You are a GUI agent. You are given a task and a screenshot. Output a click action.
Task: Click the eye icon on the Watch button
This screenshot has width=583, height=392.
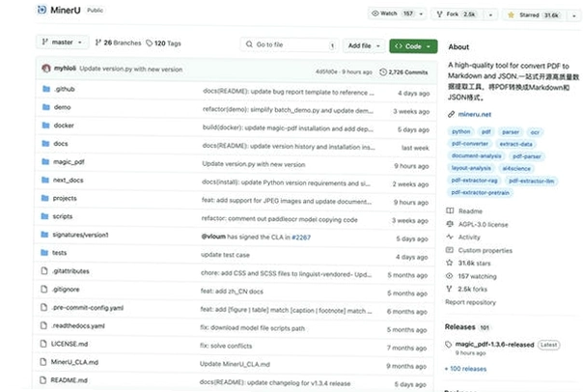pyautogui.click(x=375, y=14)
